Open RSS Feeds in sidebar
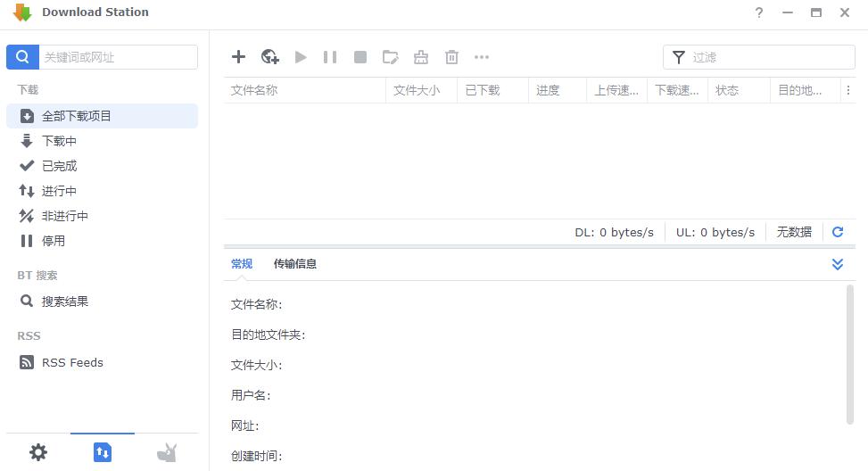The image size is (868, 471). point(102,362)
